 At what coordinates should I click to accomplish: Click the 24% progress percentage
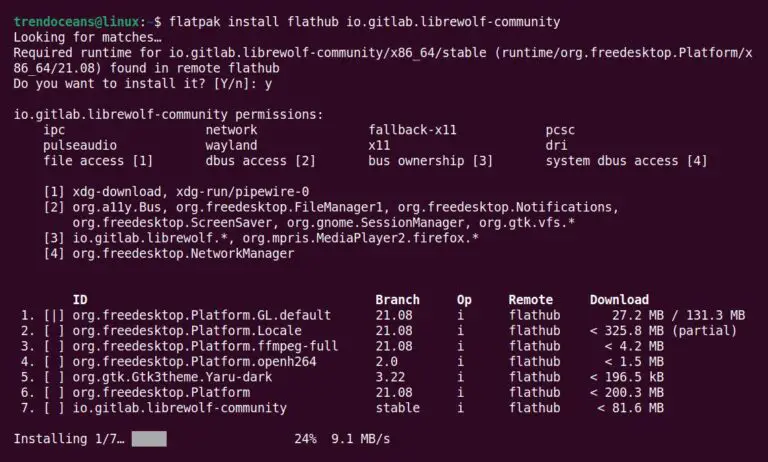point(305,439)
